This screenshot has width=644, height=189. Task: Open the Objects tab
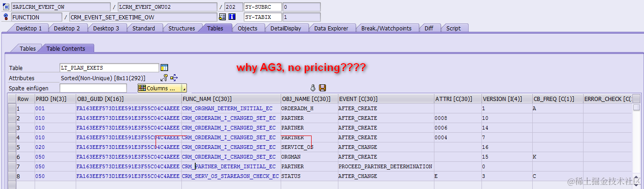(x=247, y=28)
